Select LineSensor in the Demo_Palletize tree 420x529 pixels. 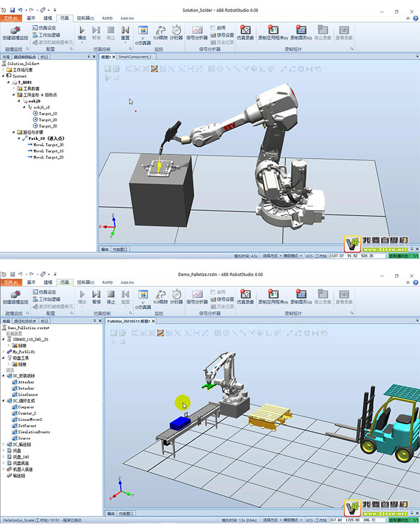click(25, 394)
